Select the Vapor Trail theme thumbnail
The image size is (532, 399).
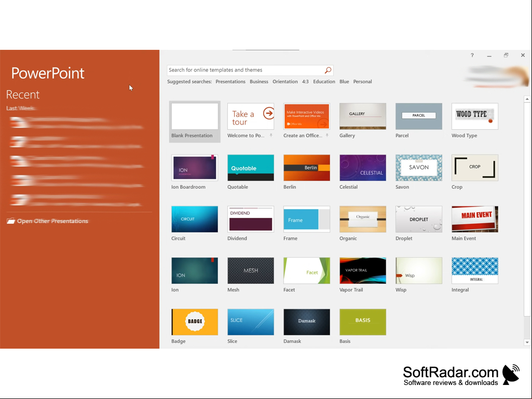pyautogui.click(x=363, y=270)
